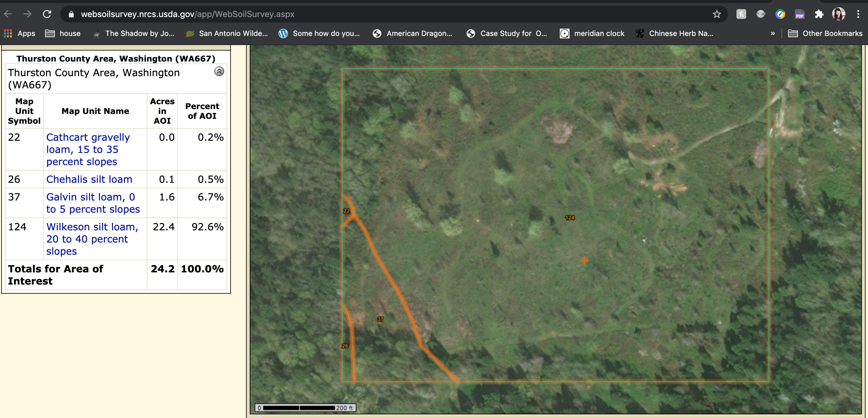
Task: Click the browser back arrow
Action: 8,14
